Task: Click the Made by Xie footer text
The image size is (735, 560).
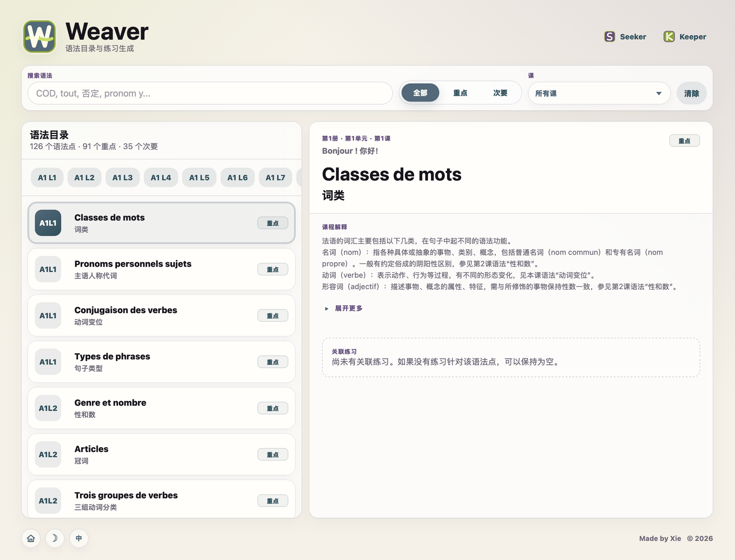Action: 660,538
